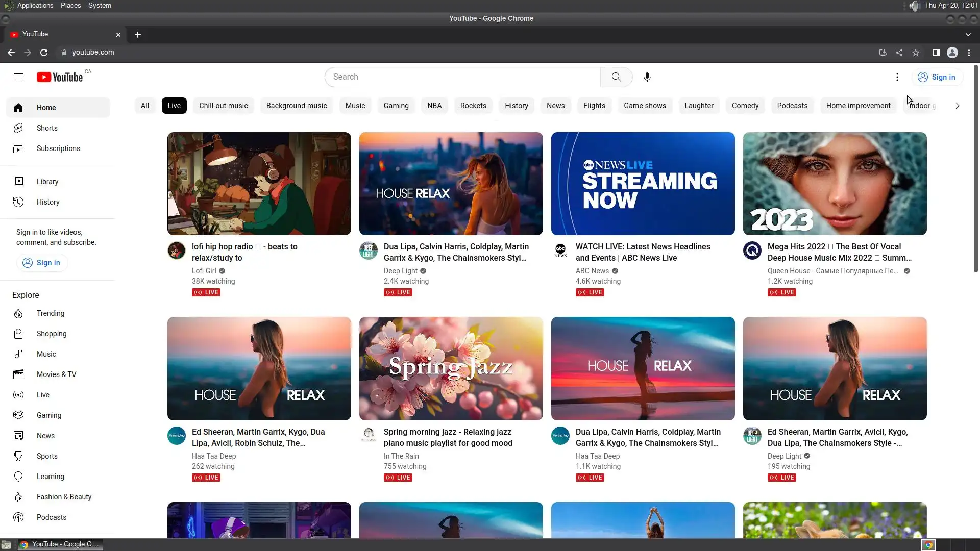Bookmark this page with the star icon

pos(916,53)
